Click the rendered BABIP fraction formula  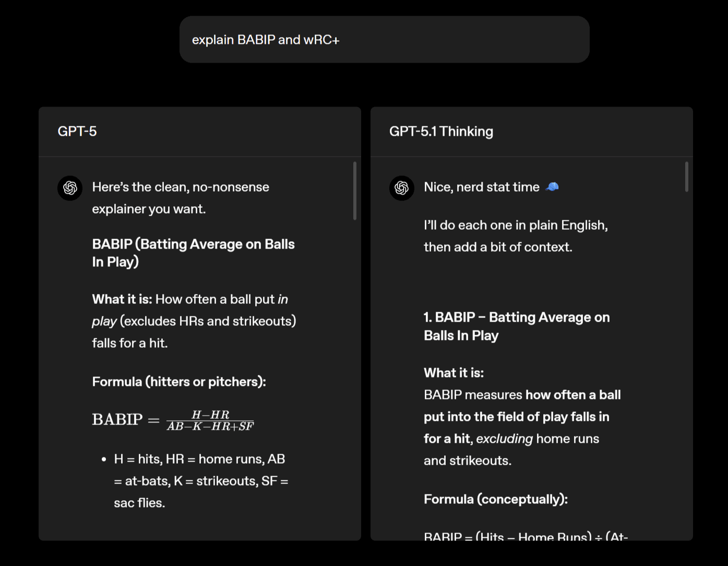173,420
